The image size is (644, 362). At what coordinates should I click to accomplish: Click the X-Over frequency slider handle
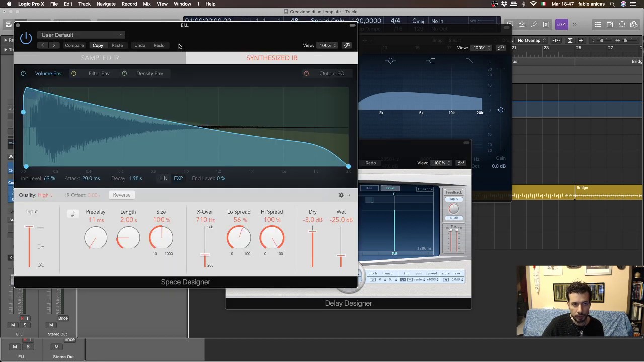coord(205,255)
